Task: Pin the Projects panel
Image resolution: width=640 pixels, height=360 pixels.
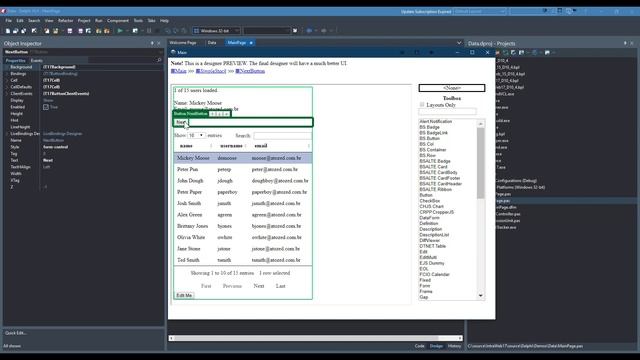Action: pyautogui.click(x=625, y=43)
